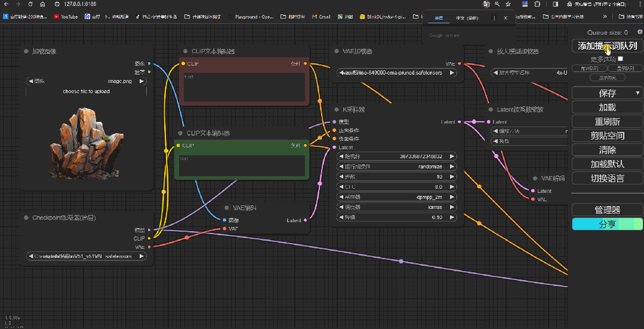Click the 剪贴空间 clipspace button
The height and width of the screenshot is (329, 644).
click(x=608, y=136)
